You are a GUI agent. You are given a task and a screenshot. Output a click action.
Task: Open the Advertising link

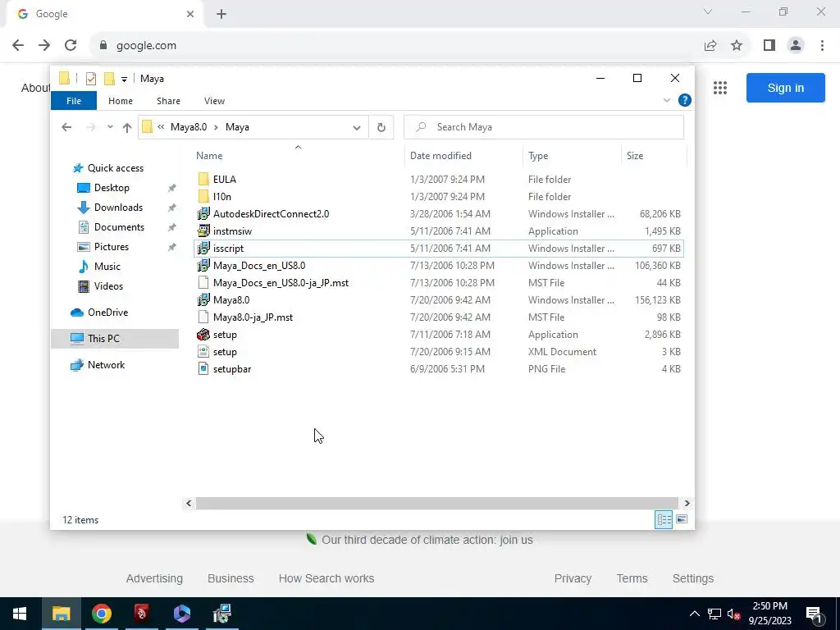tap(154, 578)
